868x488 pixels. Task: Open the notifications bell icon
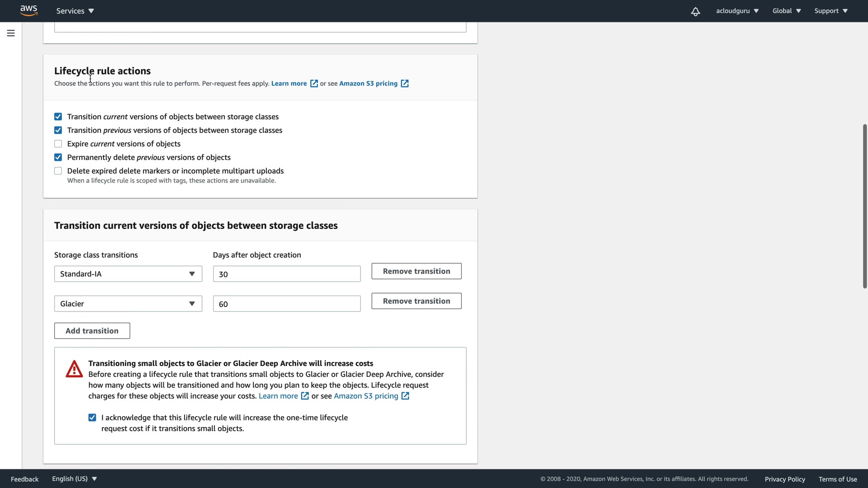point(695,11)
